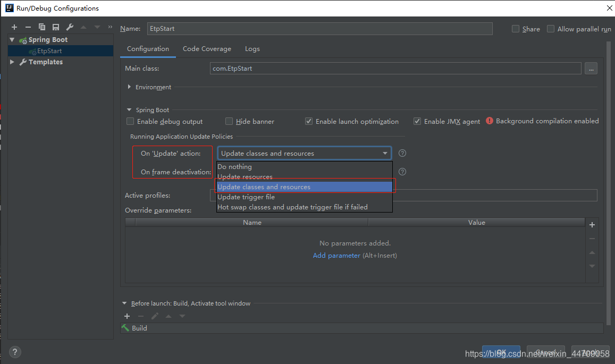
Task: Disable Enable JMX agent
Action: pyautogui.click(x=417, y=121)
